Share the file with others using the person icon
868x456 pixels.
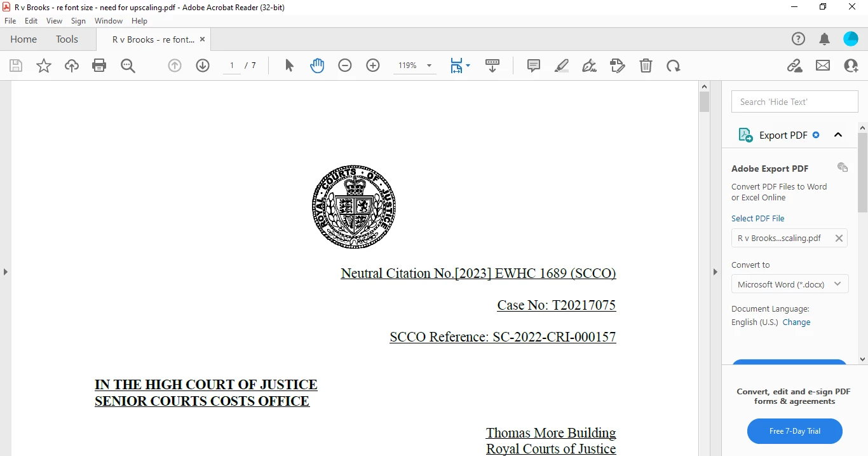click(851, 66)
